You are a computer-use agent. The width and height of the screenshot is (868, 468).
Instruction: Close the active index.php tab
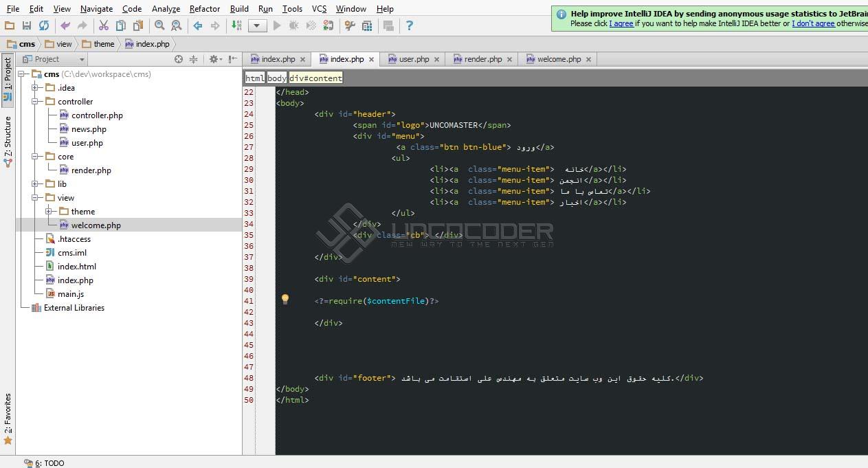coord(371,60)
